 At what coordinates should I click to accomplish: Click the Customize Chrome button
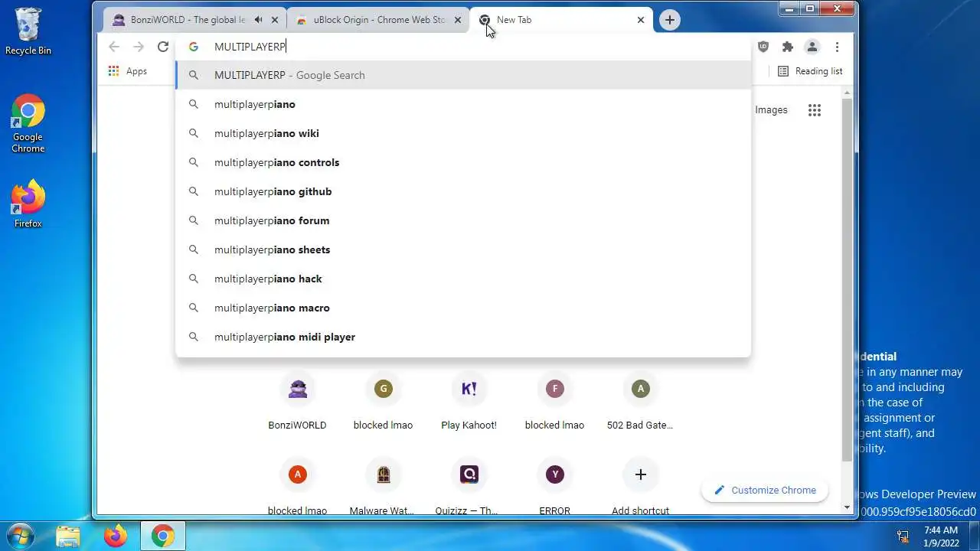point(764,491)
